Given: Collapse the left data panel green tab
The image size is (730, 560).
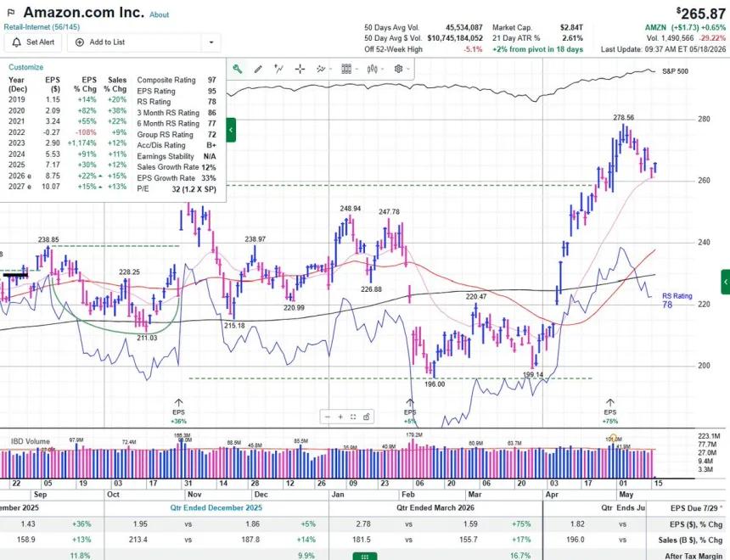Looking at the screenshot, I should [231, 131].
